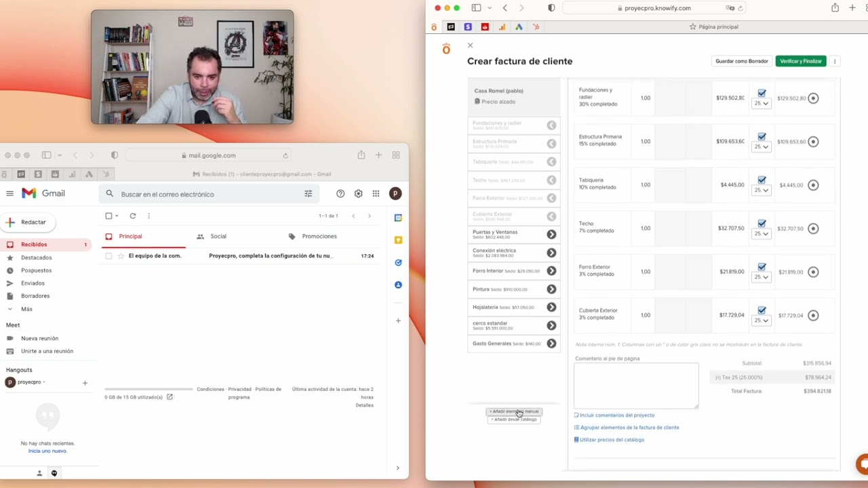The image size is (868, 488).
Task: Open Google Tasks side panel icon
Action: pos(398,262)
